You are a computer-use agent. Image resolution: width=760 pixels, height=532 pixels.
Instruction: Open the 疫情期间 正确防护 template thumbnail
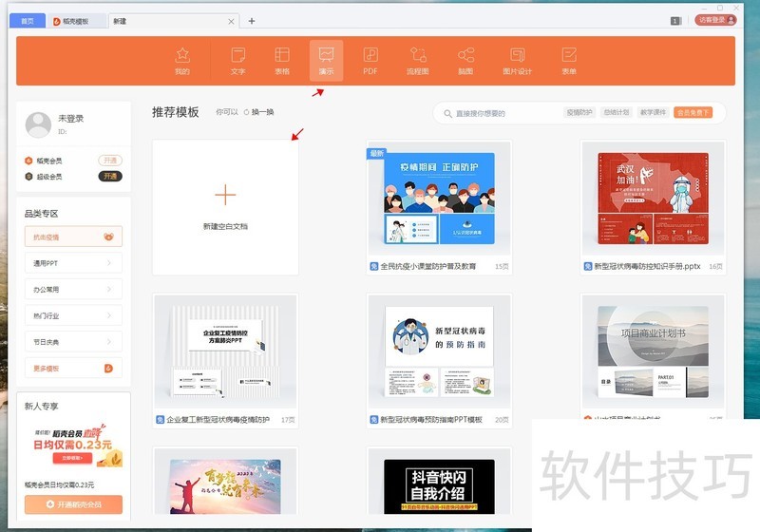pos(439,199)
